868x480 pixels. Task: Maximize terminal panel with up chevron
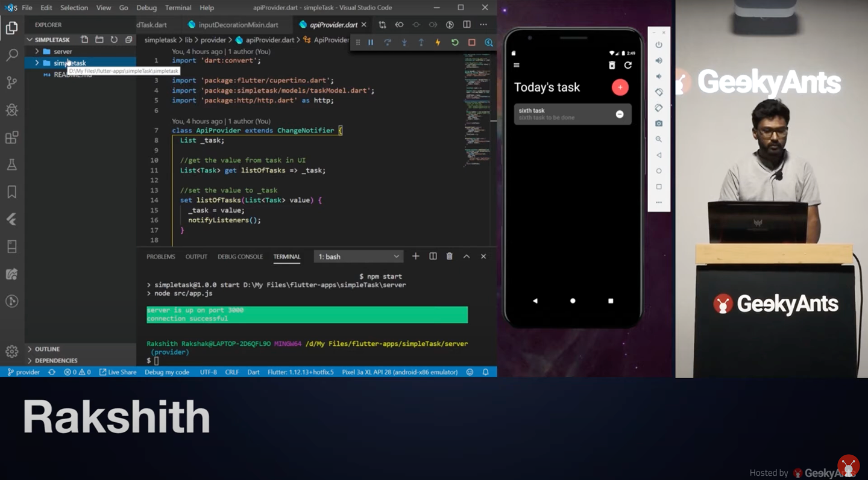pyautogui.click(x=467, y=257)
